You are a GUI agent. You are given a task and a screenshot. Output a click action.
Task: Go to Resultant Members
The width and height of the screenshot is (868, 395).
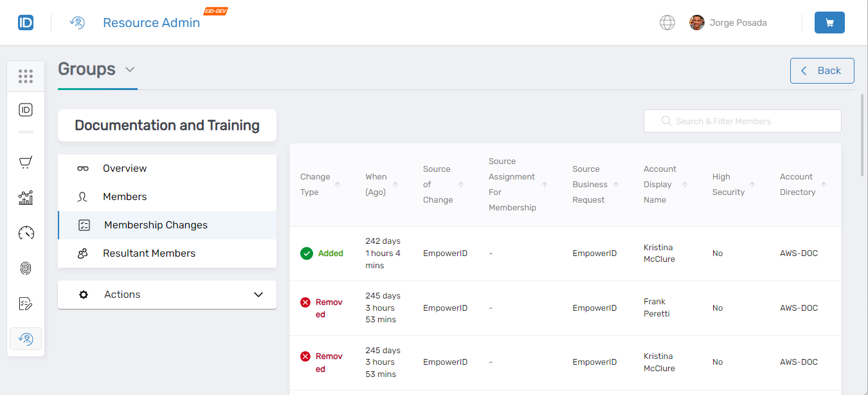point(149,253)
